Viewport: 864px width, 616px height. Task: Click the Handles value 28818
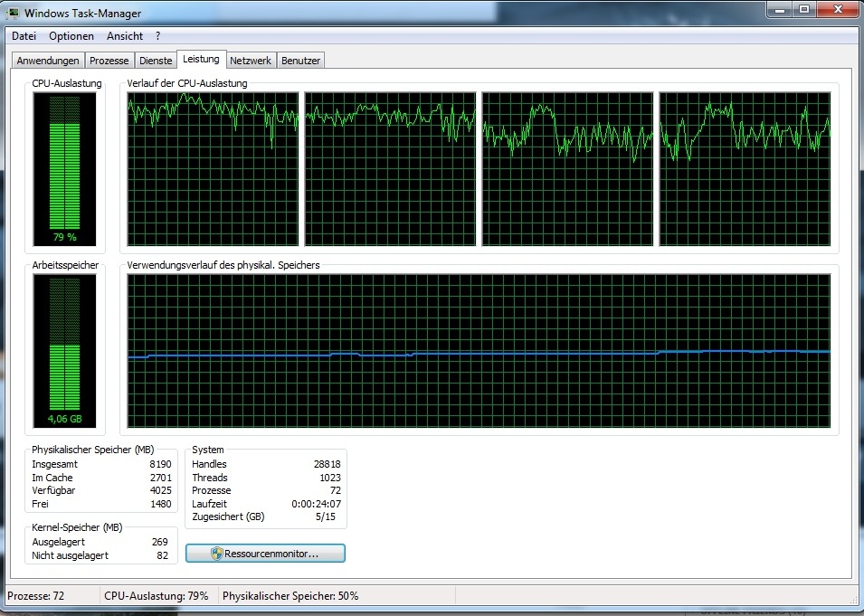coord(327,464)
